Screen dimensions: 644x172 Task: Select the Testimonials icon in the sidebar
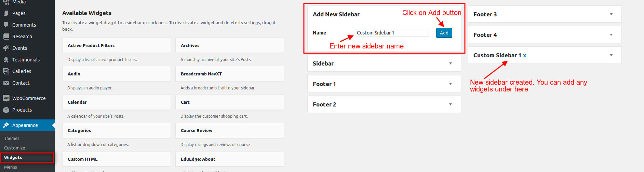6,60
